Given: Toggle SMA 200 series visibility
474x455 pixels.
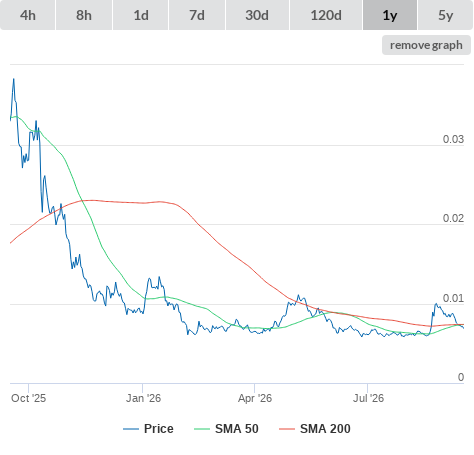Looking at the screenshot, I should pos(325,429).
